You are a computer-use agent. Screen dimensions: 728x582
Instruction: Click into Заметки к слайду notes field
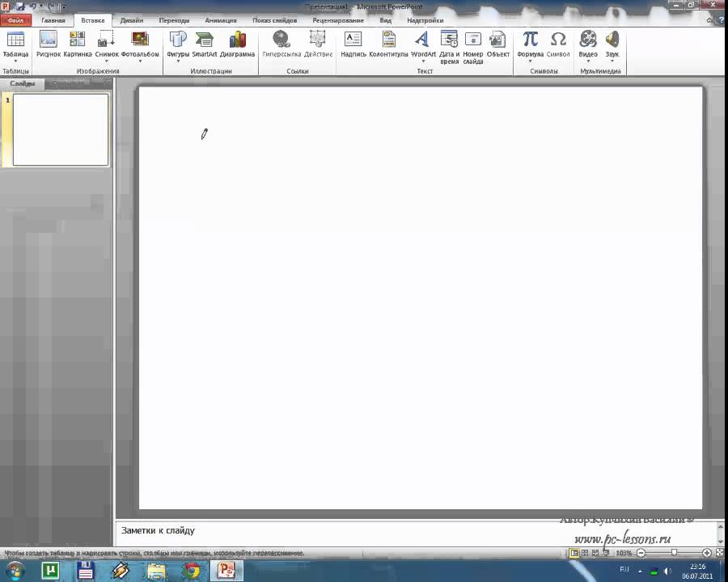coord(413,533)
